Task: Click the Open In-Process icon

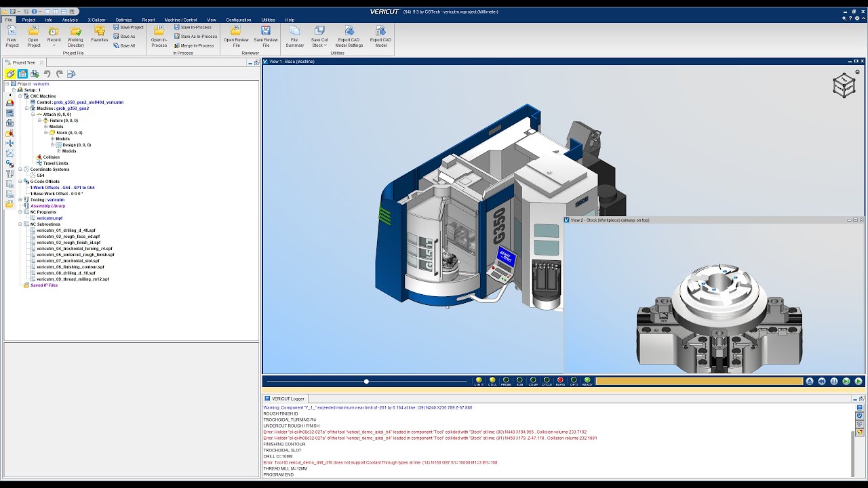Action: [x=159, y=37]
